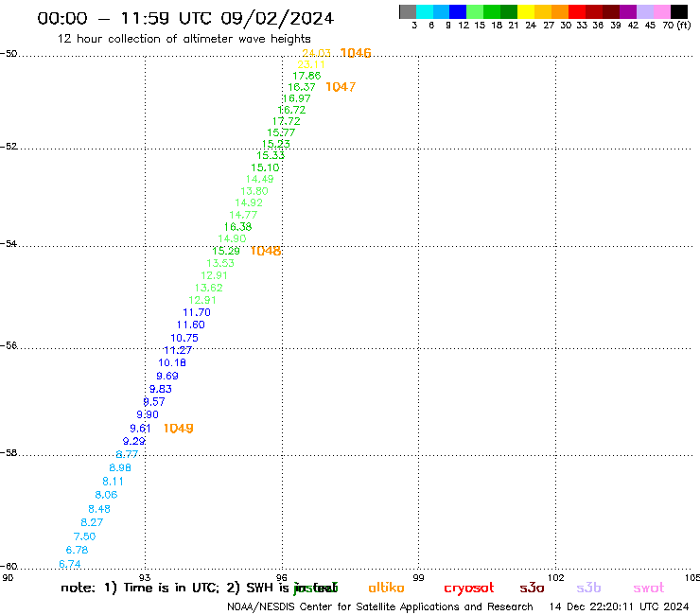Click the 's3b' satellite legend label

click(588, 588)
